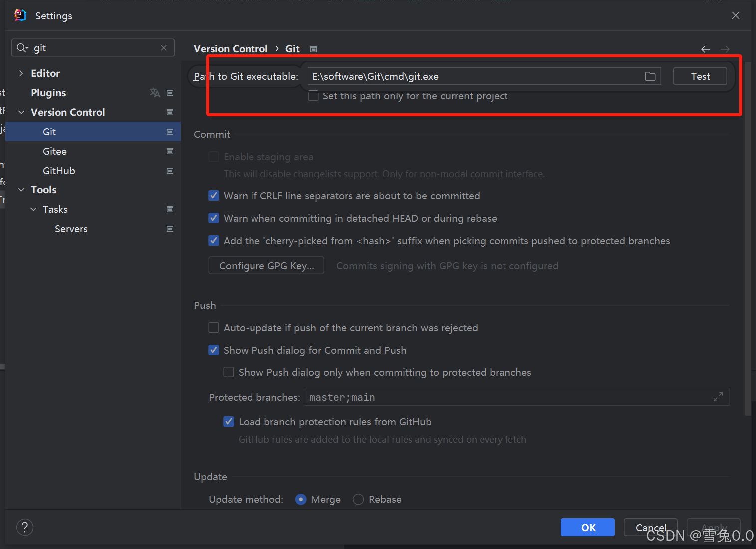Confirm settings with the OK button

(x=588, y=527)
